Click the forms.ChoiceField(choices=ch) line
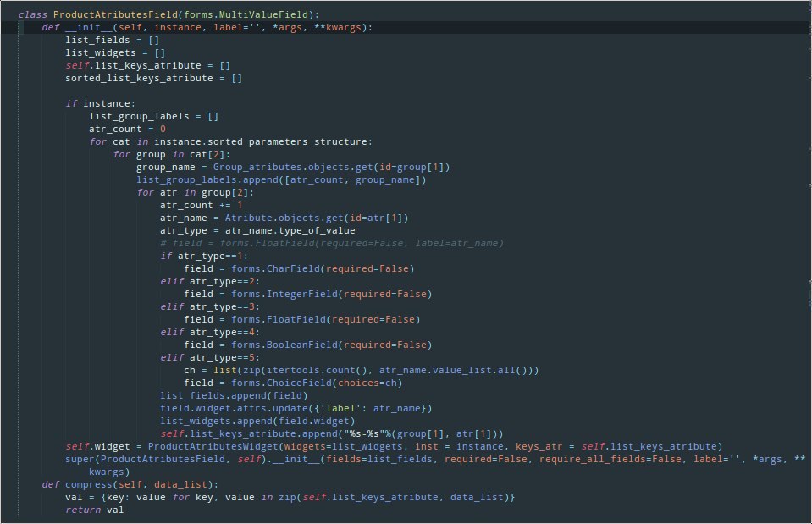The image size is (812, 524). click(x=293, y=383)
